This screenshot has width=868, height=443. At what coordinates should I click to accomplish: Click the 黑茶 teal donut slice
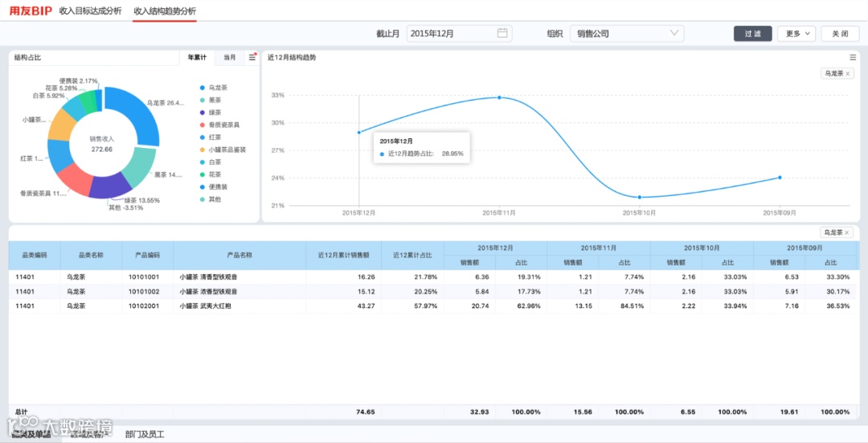140,167
